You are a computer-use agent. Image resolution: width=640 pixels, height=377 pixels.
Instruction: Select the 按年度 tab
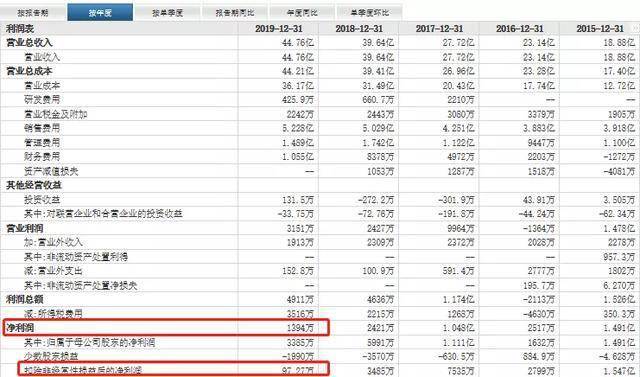click(100, 13)
